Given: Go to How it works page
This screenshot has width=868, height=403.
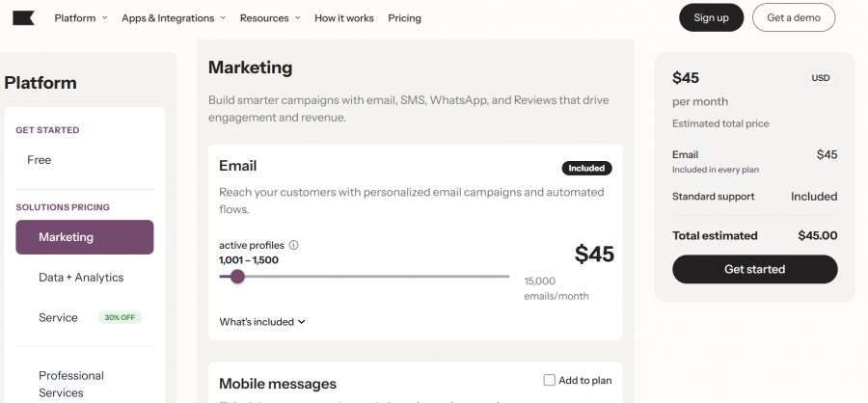Looking at the screenshot, I should coord(343,18).
